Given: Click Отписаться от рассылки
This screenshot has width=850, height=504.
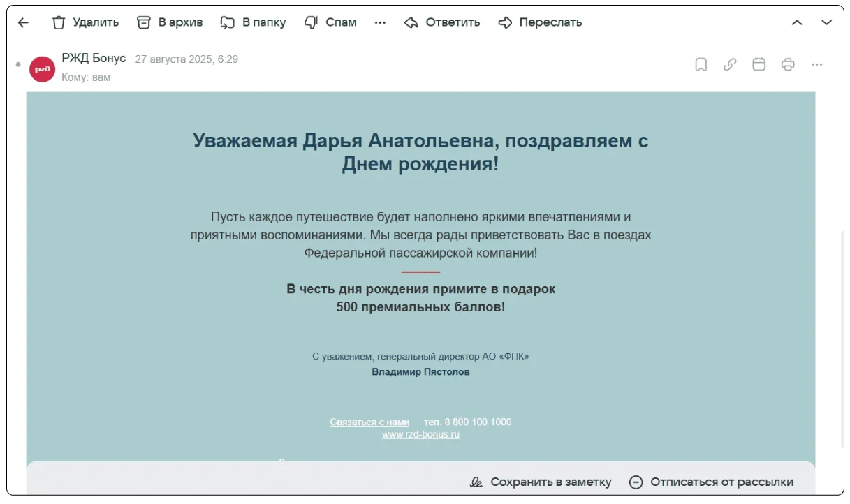Looking at the screenshot, I should (x=711, y=482).
